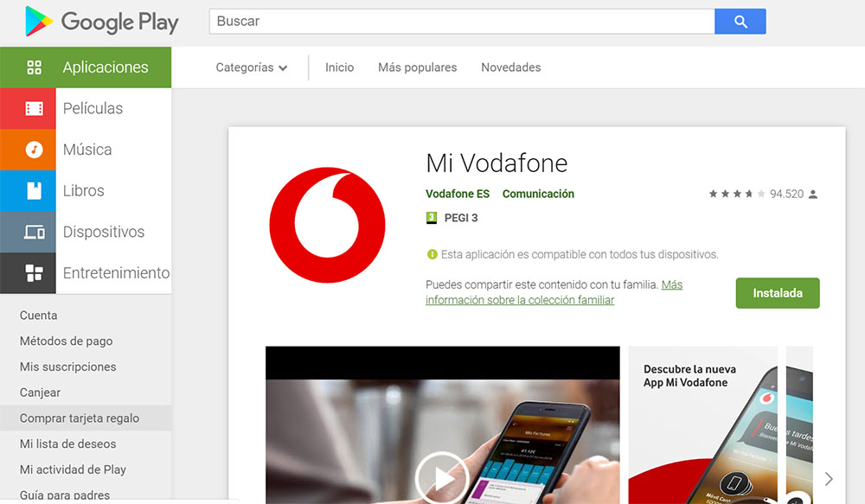Start the search with the magnifier button
865x504 pixels.
point(740,21)
